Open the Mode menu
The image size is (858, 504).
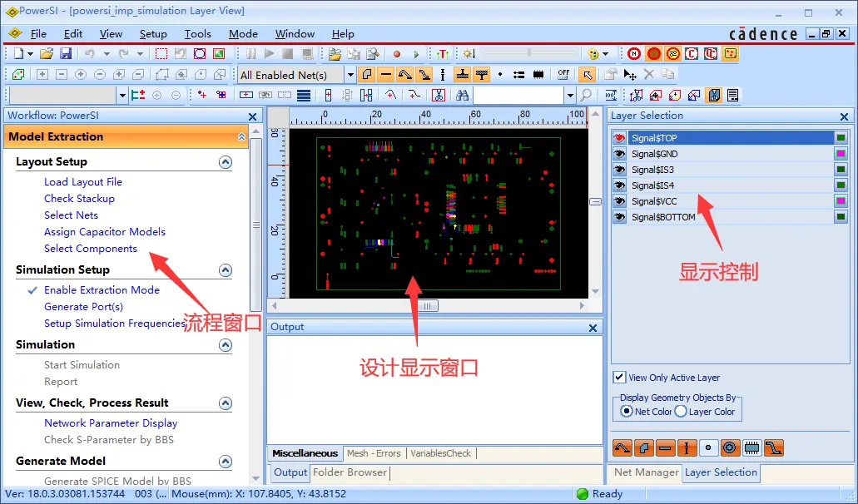point(243,34)
